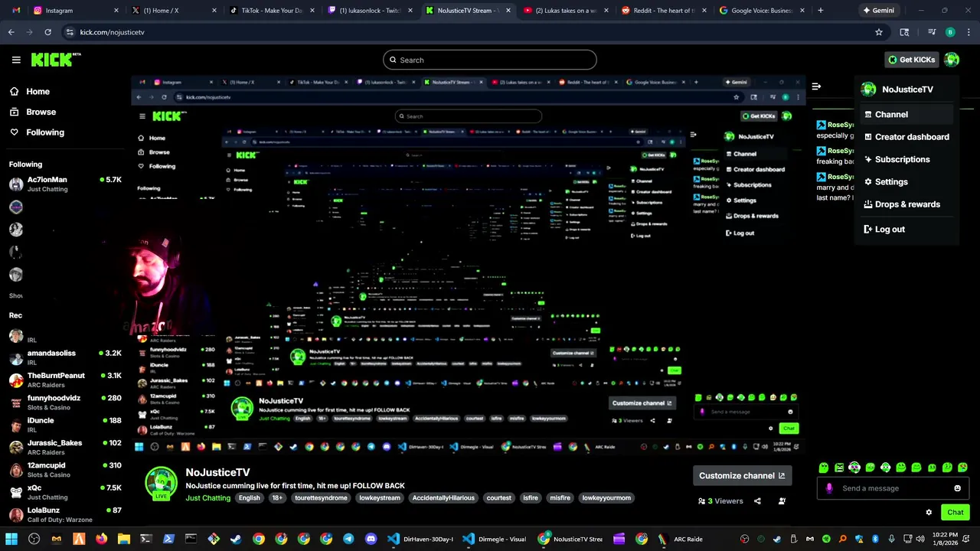The image size is (980, 551).
Task: Click the Customize channel button
Action: tap(742, 475)
